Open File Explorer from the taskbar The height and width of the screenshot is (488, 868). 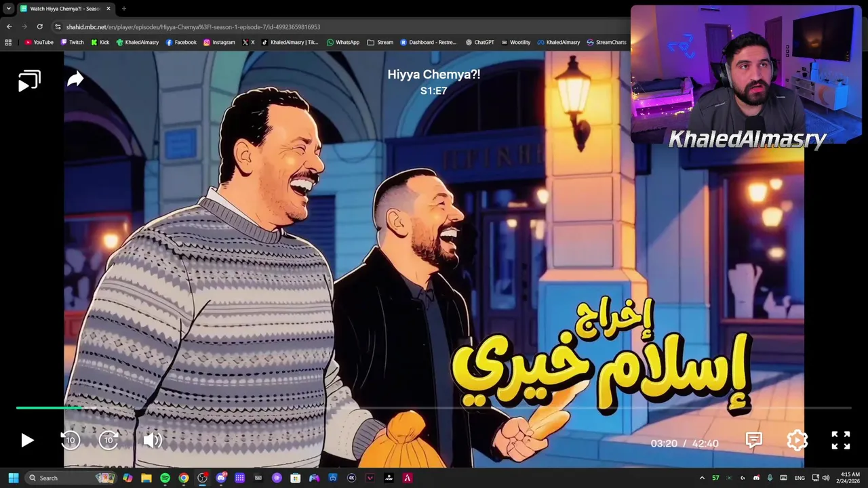click(x=146, y=478)
